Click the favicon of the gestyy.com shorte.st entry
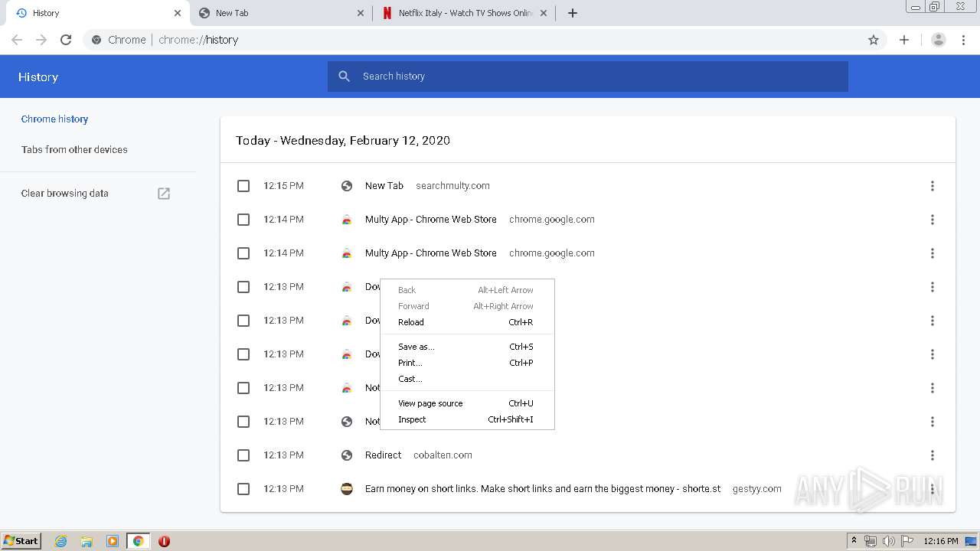The width and height of the screenshot is (980, 551). pos(347,489)
